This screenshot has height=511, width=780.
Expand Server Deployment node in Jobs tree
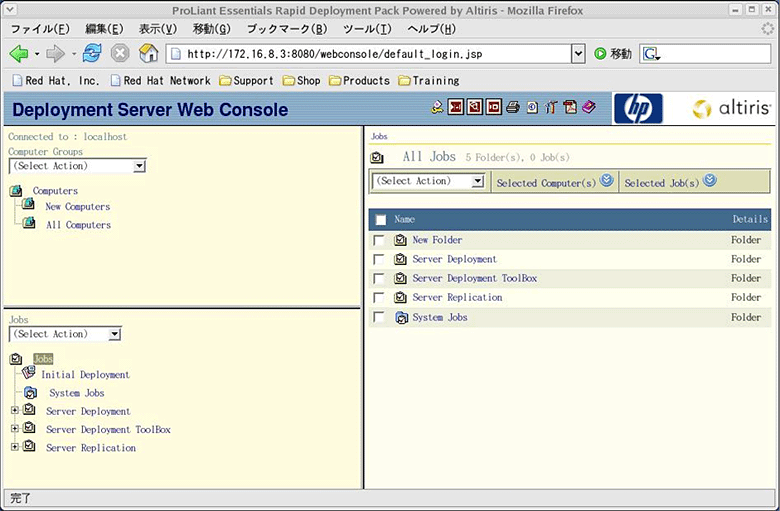coord(14,410)
